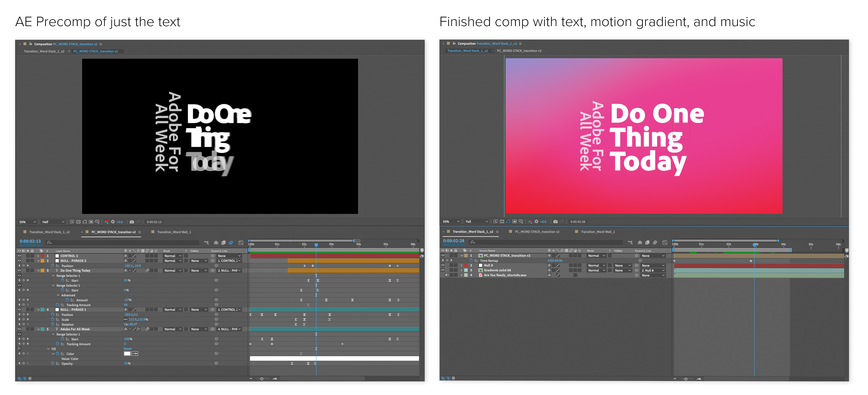Click the 0:00:02:28 current time in right timeline
The width and height of the screenshot is (868, 395).
pyautogui.click(x=453, y=241)
